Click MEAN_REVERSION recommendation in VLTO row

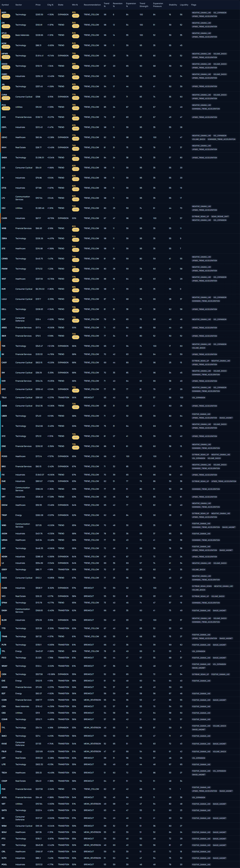(x=92, y=858)
